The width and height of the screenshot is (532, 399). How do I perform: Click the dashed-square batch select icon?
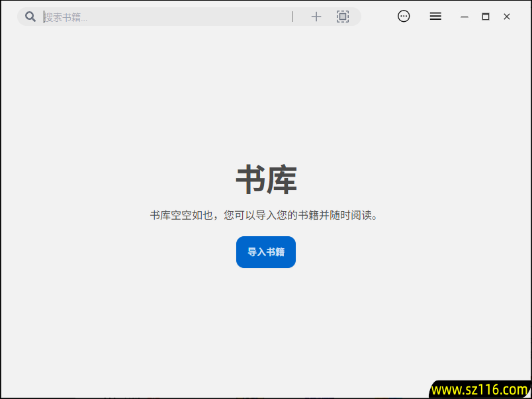(x=343, y=16)
